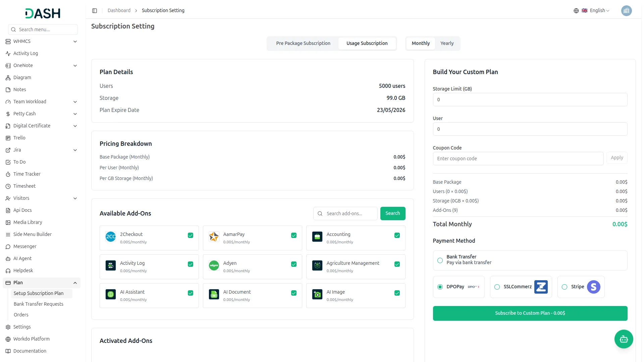Click the AamarPay star logo

[214, 237]
